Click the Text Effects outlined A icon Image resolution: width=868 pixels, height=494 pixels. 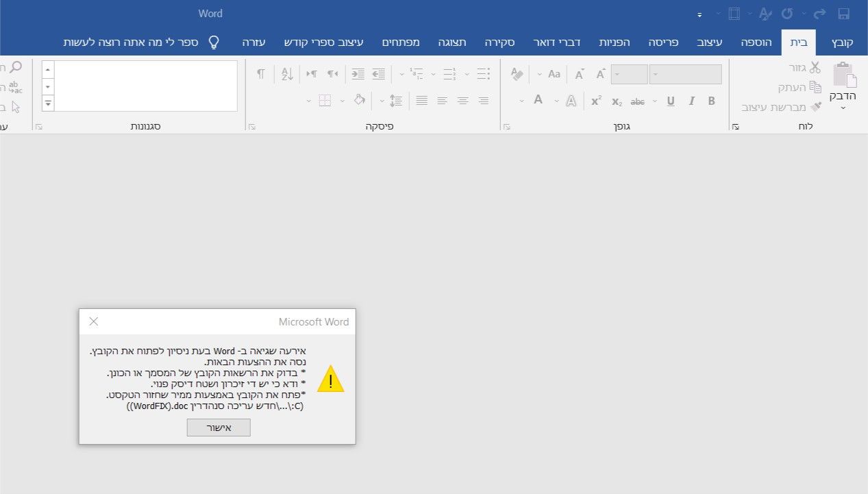click(571, 101)
